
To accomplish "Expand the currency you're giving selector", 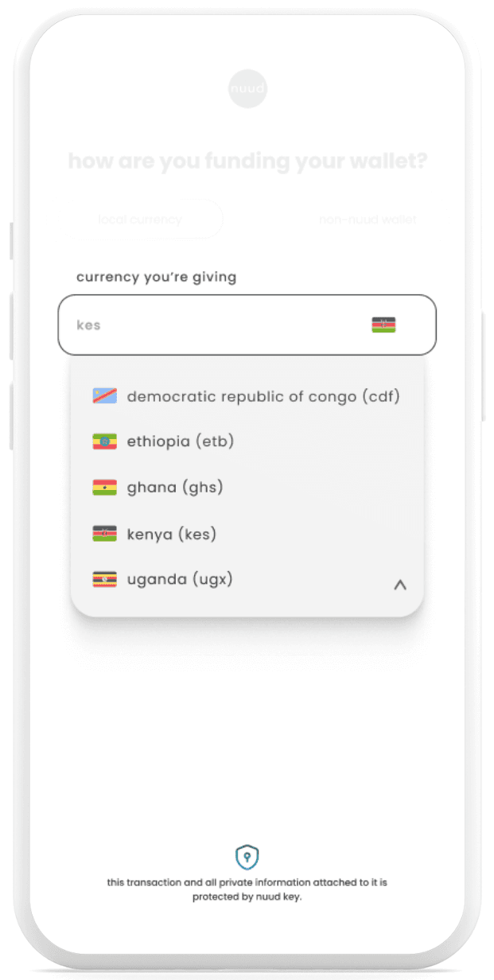I will point(247,324).
